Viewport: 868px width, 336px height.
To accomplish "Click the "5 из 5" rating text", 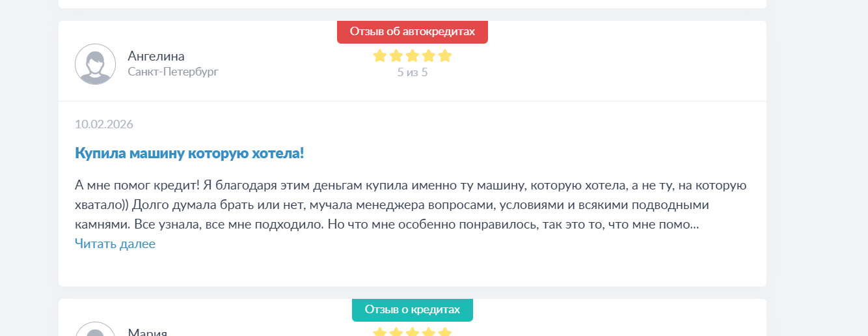I will click(x=413, y=72).
